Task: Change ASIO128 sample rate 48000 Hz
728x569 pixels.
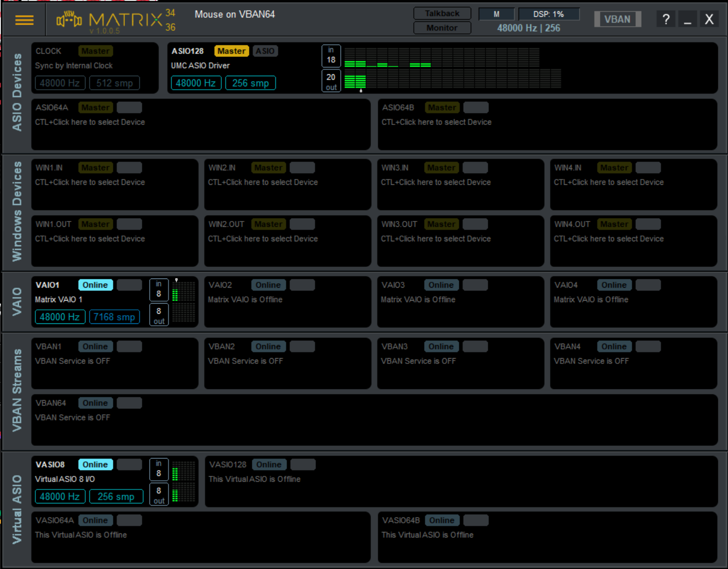Action: [196, 83]
